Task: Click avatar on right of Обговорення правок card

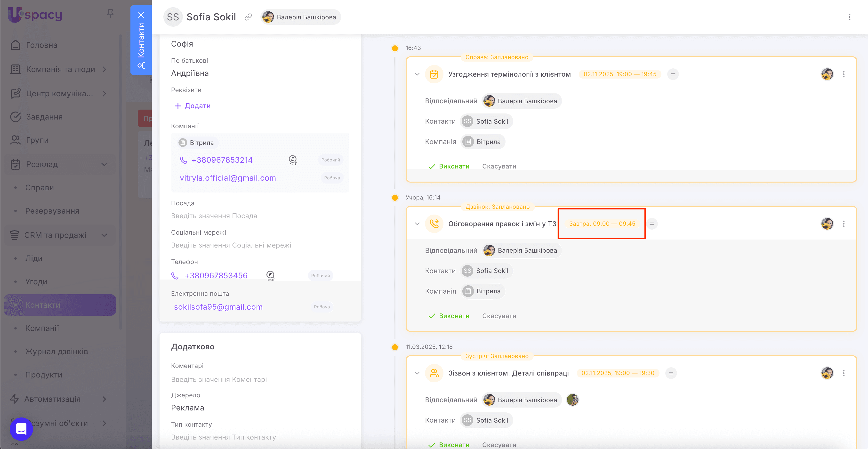Action: click(x=827, y=224)
